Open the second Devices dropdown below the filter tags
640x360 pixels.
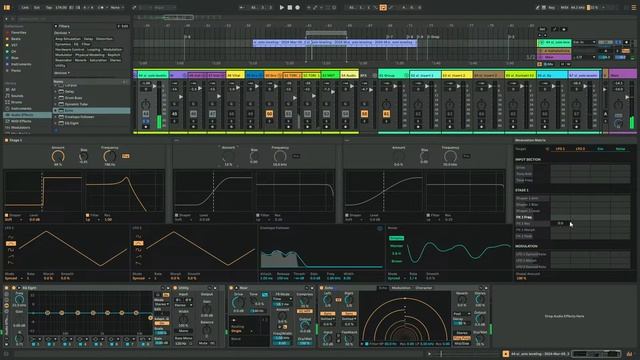(x=62, y=73)
